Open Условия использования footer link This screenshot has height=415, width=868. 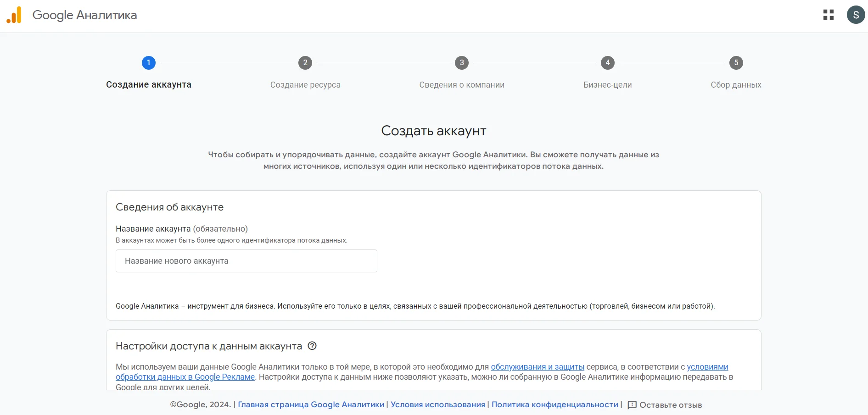pos(438,404)
